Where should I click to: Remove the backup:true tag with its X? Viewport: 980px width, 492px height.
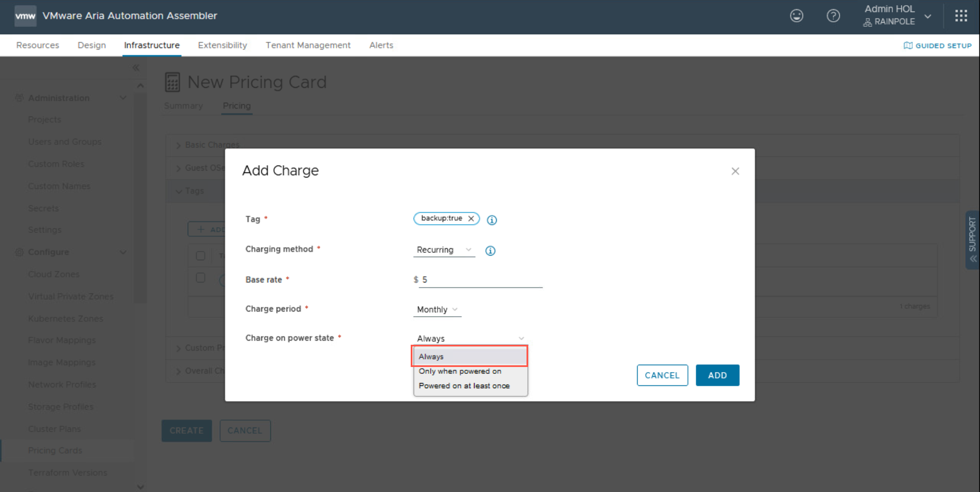pyautogui.click(x=471, y=219)
